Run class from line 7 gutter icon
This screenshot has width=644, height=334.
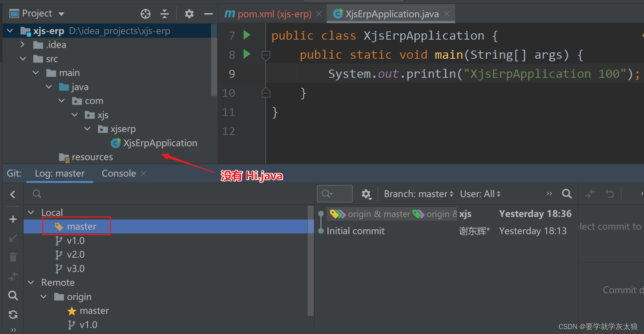pos(247,35)
